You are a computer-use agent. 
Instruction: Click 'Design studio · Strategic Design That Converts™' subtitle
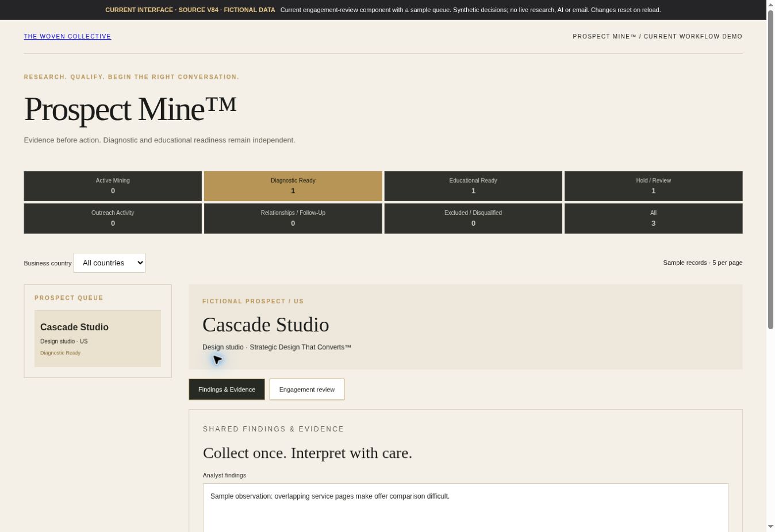277,347
